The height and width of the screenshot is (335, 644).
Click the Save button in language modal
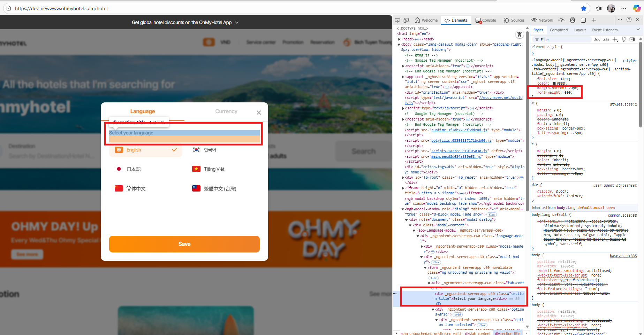click(x=184, y=244)
